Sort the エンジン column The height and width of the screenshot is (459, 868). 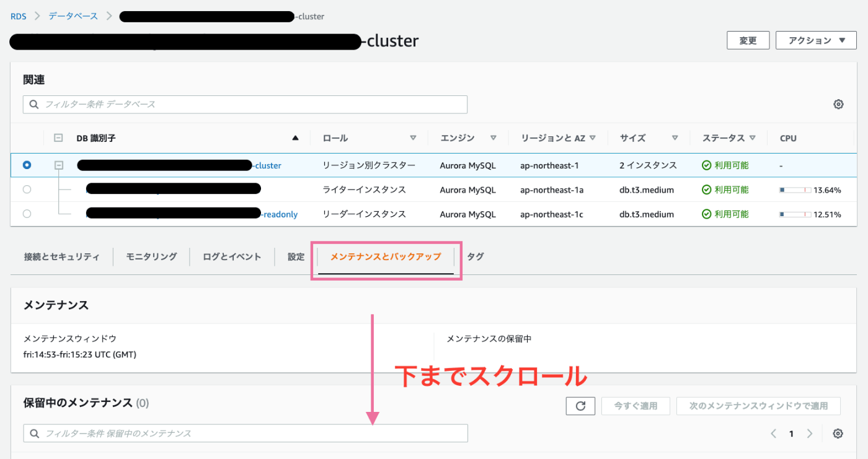494,138
